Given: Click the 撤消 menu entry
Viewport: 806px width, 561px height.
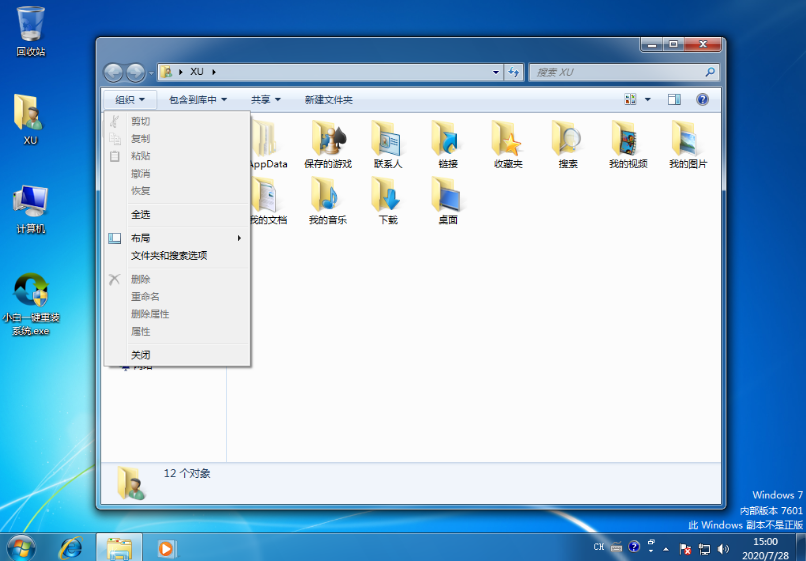Looking at the screenshot, I should [177, 173].
